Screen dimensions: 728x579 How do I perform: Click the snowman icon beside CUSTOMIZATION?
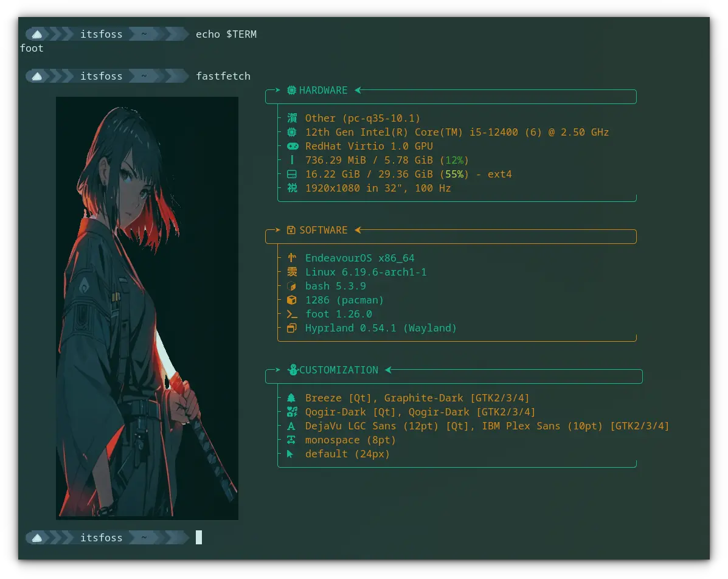(293, 370)
